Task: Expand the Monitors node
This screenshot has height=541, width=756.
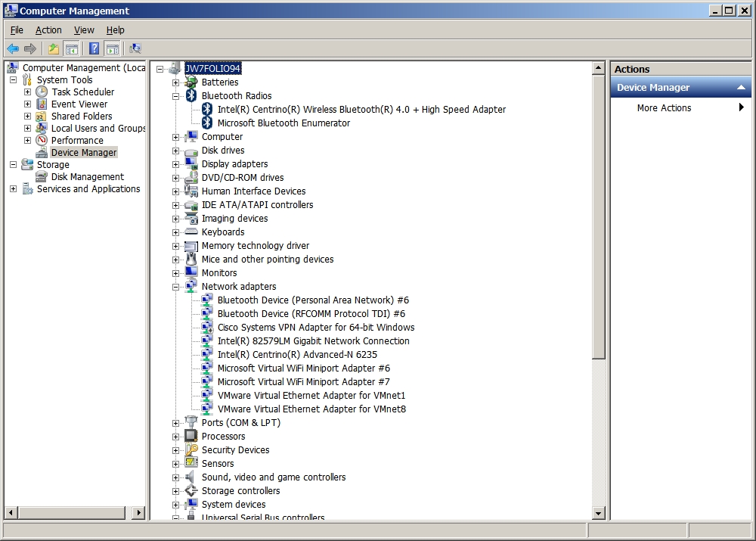Action: pos(175,273)
